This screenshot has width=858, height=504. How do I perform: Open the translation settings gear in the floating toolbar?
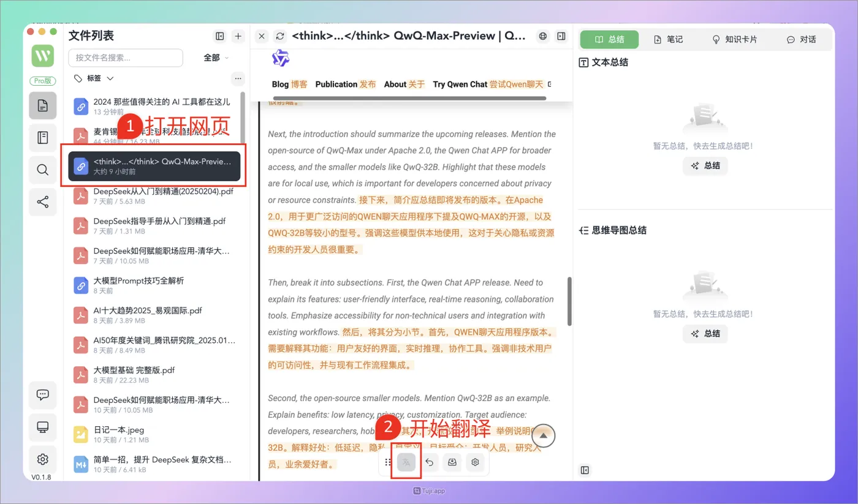[x=475, y=462]
